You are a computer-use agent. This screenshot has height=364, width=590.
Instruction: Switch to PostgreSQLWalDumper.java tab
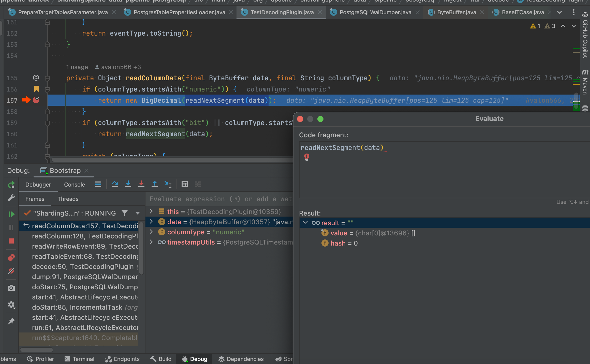[375, 12]
